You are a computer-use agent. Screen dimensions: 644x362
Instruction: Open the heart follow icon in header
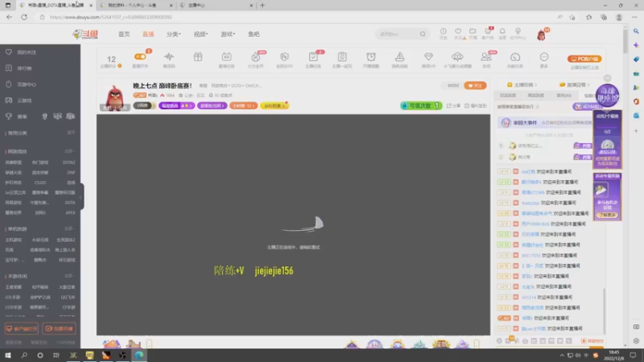tap(458, 31)
